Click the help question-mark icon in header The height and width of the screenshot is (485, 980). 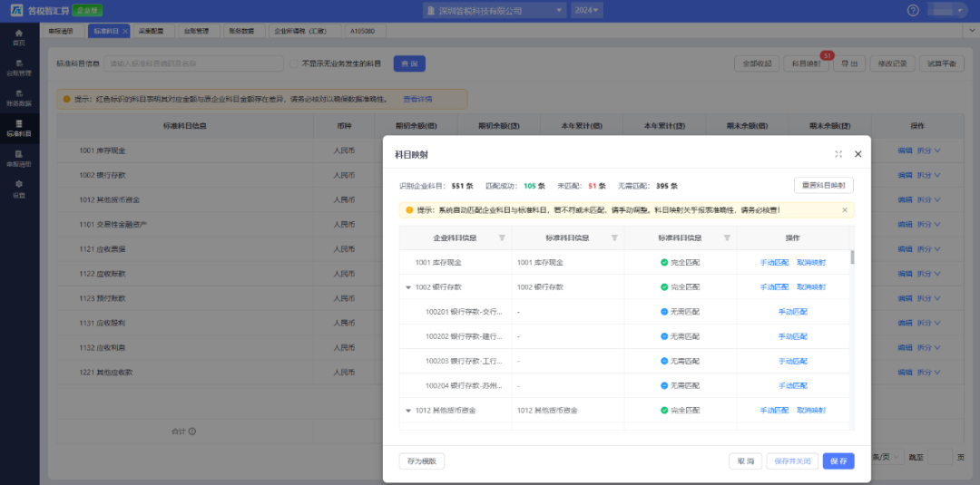tap(913, 11)
